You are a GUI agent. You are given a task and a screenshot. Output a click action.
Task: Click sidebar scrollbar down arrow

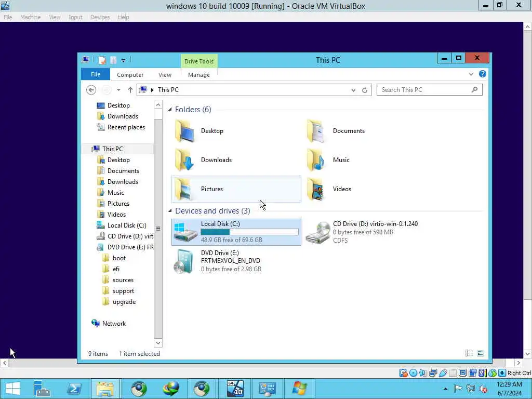pos(158,343)
